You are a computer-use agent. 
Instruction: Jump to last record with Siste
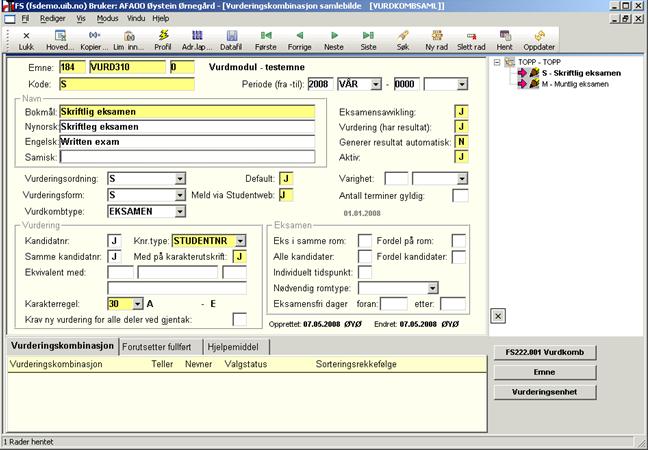[368, 40]
